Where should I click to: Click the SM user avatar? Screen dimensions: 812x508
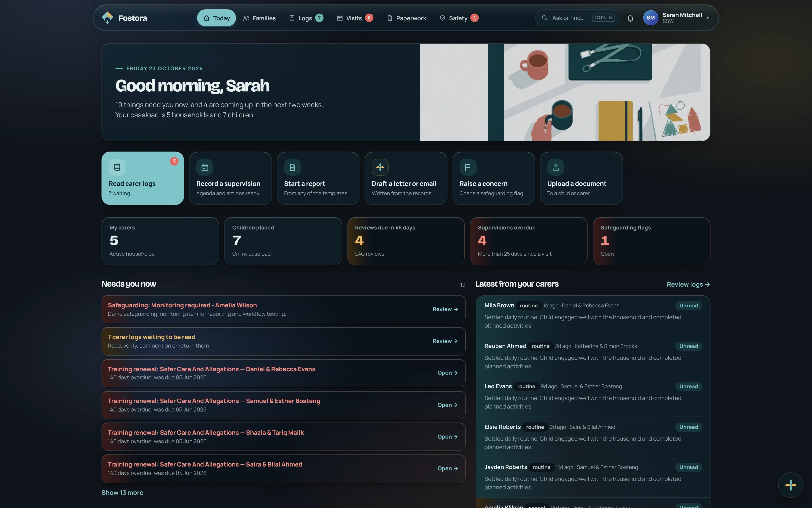[651, 18]
